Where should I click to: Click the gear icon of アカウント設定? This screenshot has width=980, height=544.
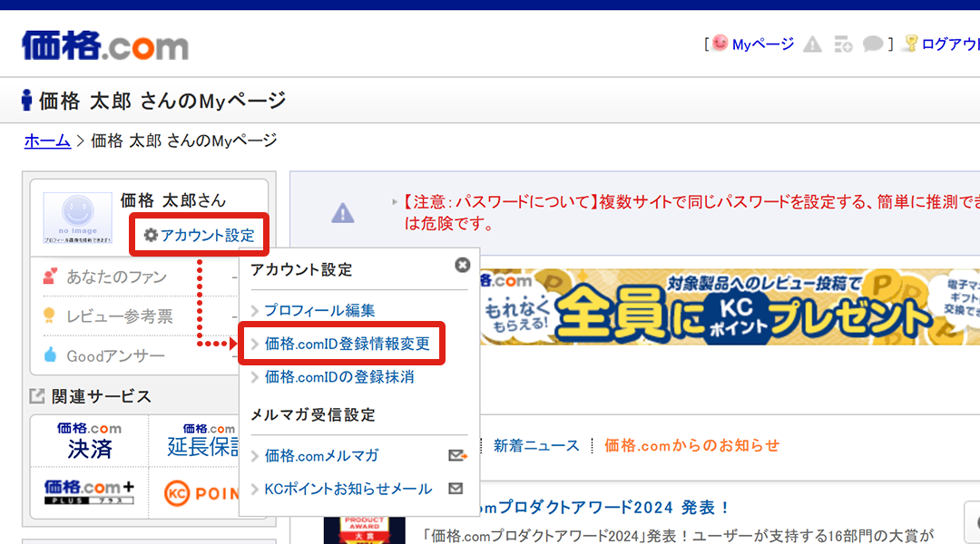click(x=151, y=235)
